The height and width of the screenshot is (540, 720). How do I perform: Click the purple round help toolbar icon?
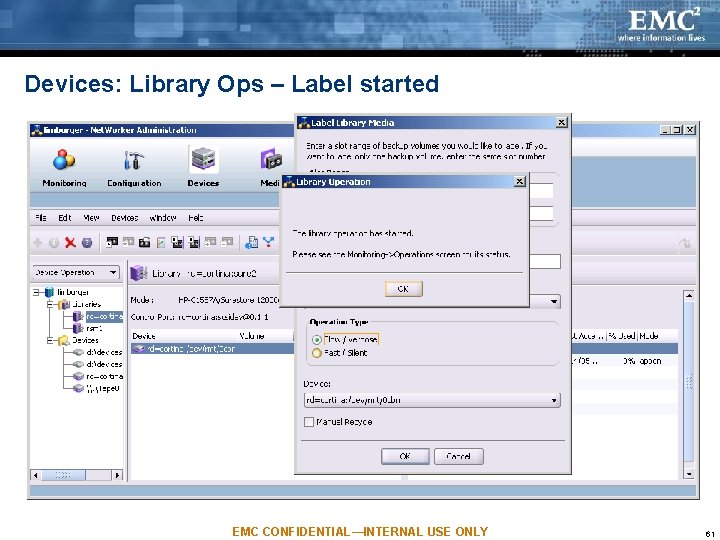(x=87, y=242)
